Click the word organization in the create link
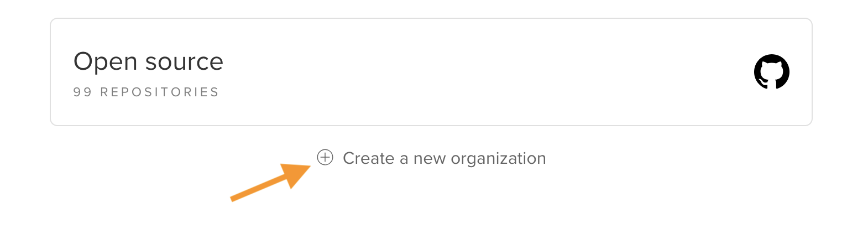Viewport: 868px width, 228px height. pos(498,159)
